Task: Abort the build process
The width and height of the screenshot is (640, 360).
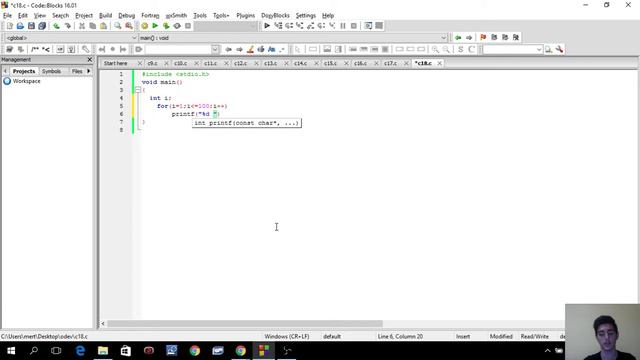Action: [x=188, y=26]
